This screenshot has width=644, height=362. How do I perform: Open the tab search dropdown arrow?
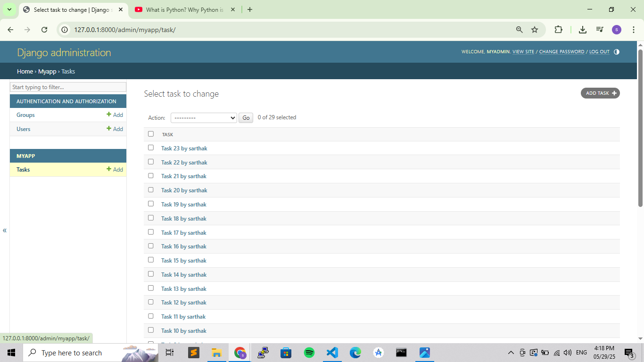tap(9, 9)
